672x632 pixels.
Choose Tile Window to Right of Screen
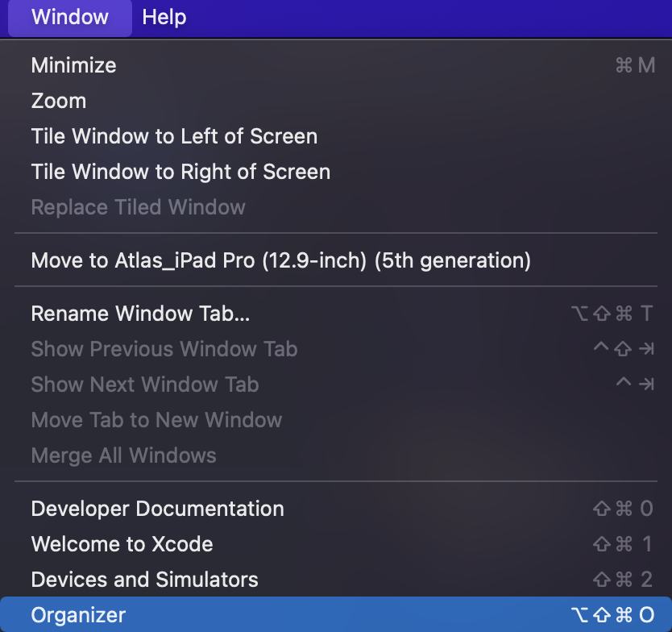(336, 172)
